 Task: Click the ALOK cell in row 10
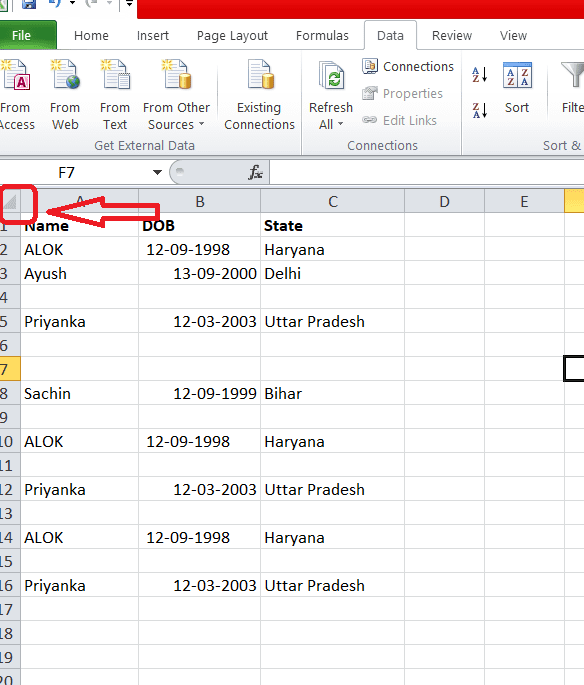click(79, 441)
